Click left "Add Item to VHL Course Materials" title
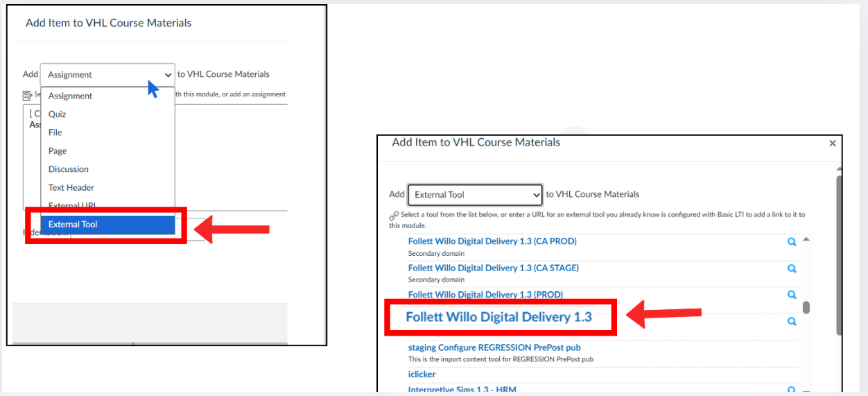Image resolution: width=868 pixels, height=396 pixels. click(109, 23)
